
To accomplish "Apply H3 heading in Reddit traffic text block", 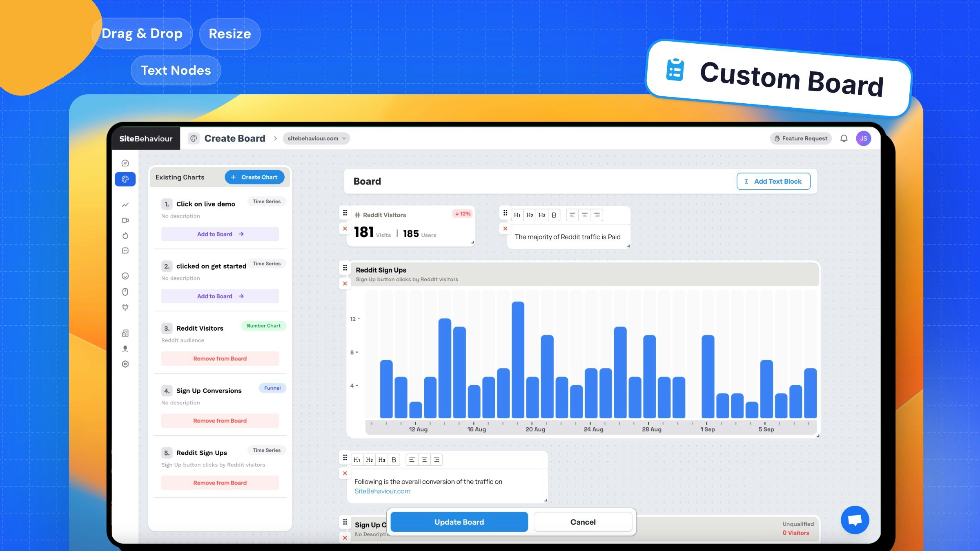I will pos(542,215).
